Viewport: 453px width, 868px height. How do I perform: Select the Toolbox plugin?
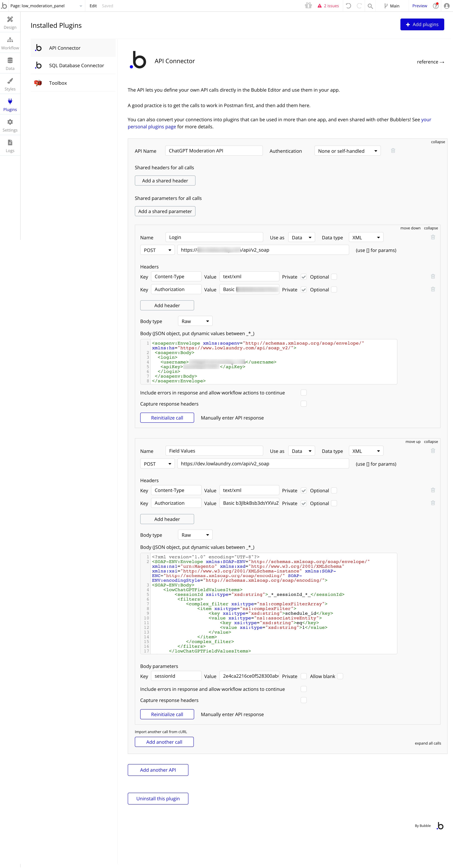73,83
